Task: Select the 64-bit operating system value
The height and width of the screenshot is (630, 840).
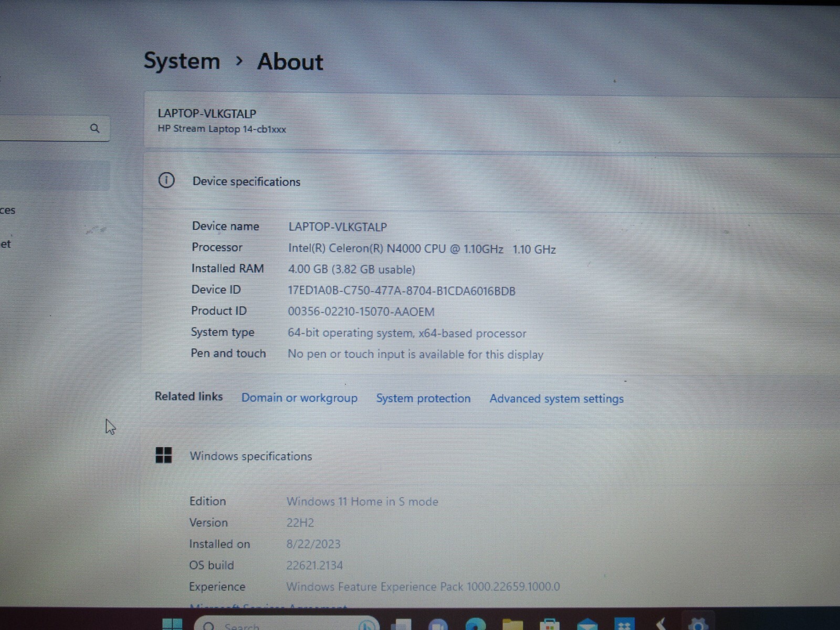Action: tap(407, 333)
